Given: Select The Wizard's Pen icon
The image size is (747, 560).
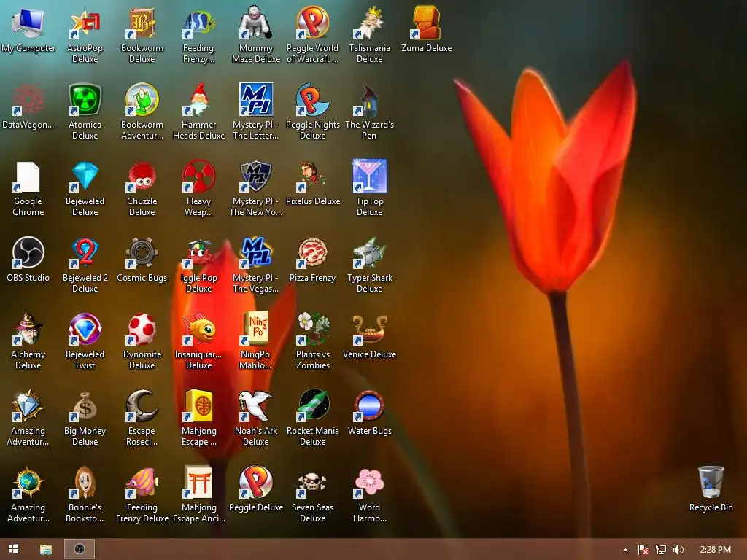Looking at the screenshot, I should click(x=370, y=100).
